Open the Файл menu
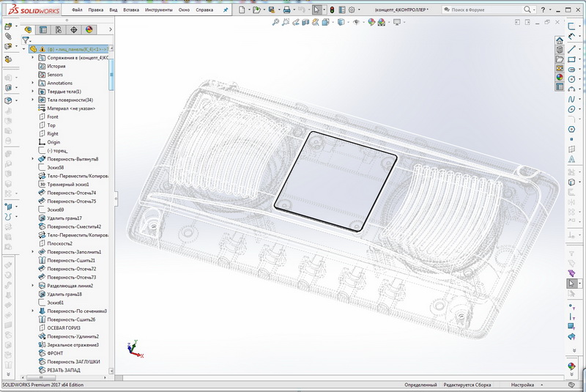586x392 pixels. (77, 10)
